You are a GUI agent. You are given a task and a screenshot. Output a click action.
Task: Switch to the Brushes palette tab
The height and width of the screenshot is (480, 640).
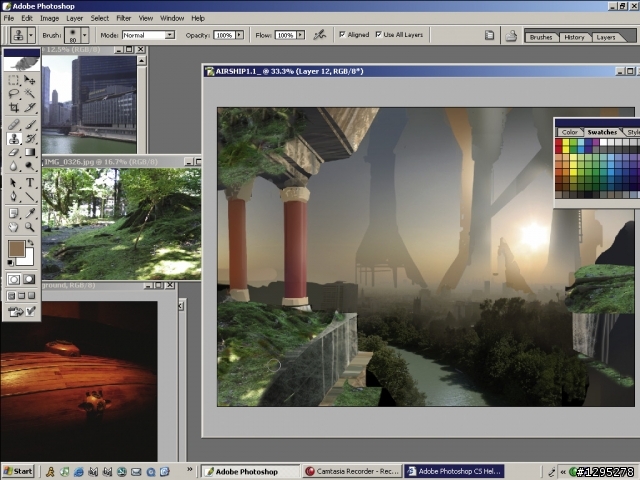pyautogui.click(x=541, y=37)
